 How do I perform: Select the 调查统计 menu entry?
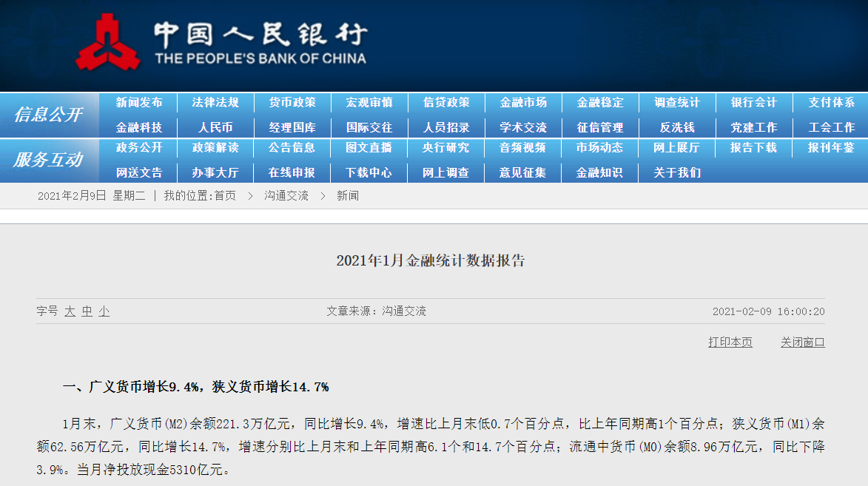click(677, 103)
